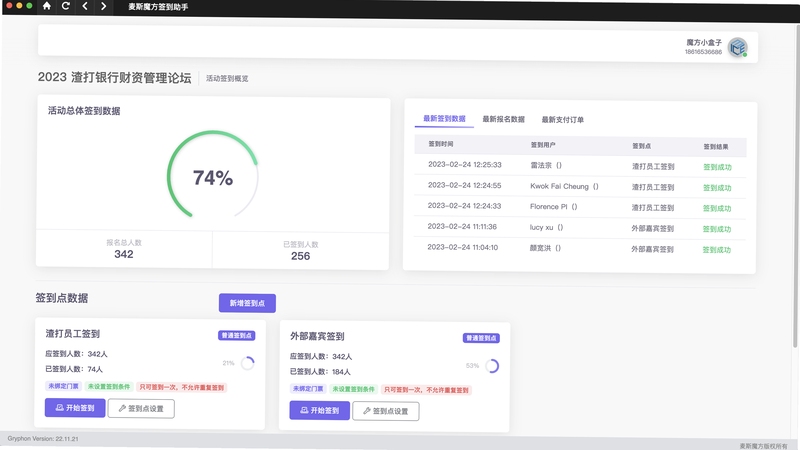The height and width of the screenshot is (450, 800).
Task: Switch to the 最新报名数据 tab
Action: click(x=504, y=119)
